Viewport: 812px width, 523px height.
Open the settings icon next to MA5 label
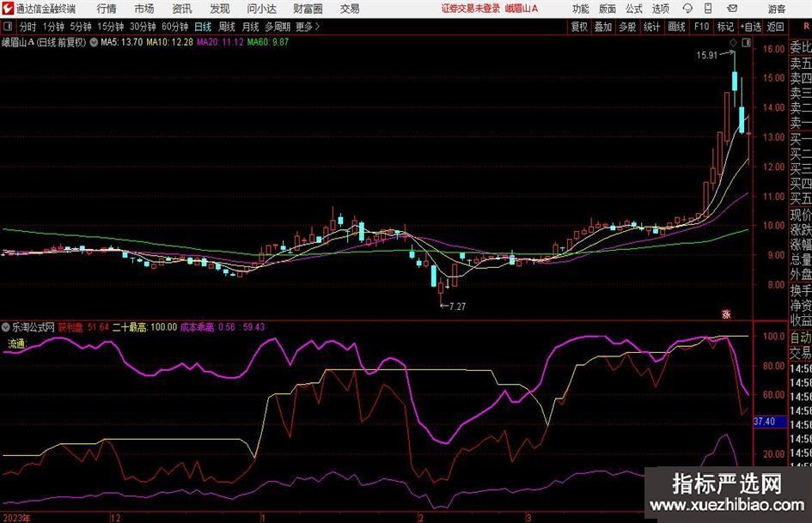pos(94,41)
